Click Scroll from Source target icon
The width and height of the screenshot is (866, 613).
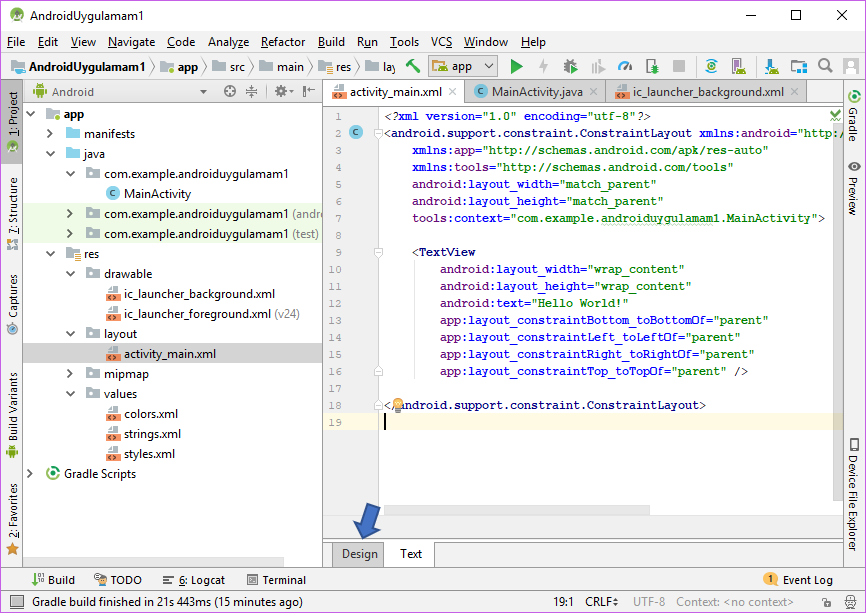tap(230, 92)
